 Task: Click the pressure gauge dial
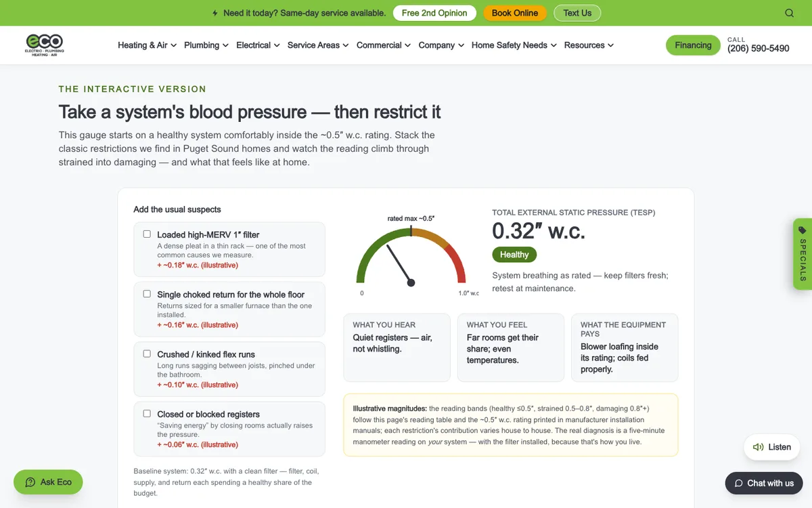411,256
